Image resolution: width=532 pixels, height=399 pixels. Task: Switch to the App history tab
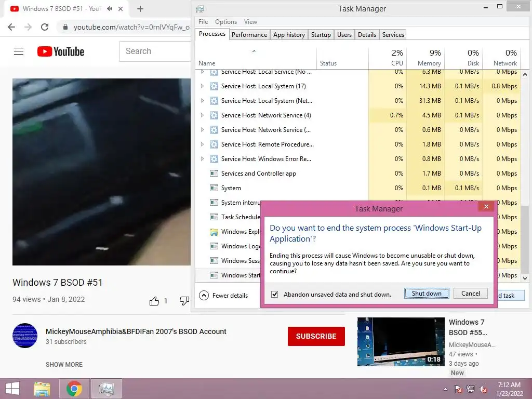pos(289,35)
